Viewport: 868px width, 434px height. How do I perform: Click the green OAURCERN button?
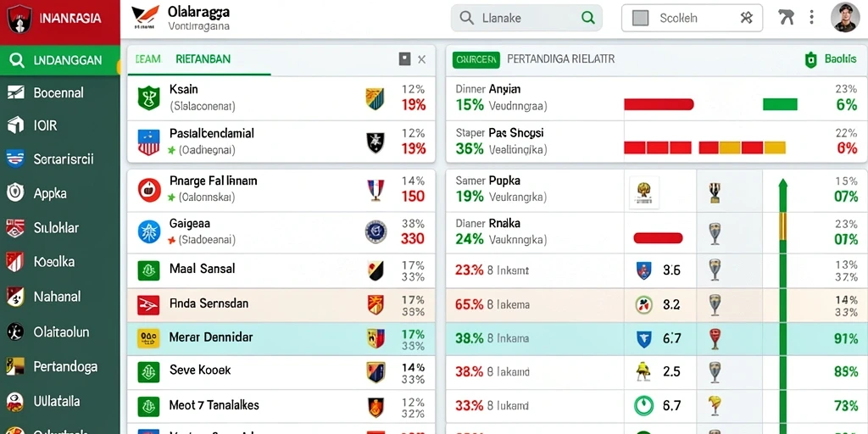click(476, 60)
